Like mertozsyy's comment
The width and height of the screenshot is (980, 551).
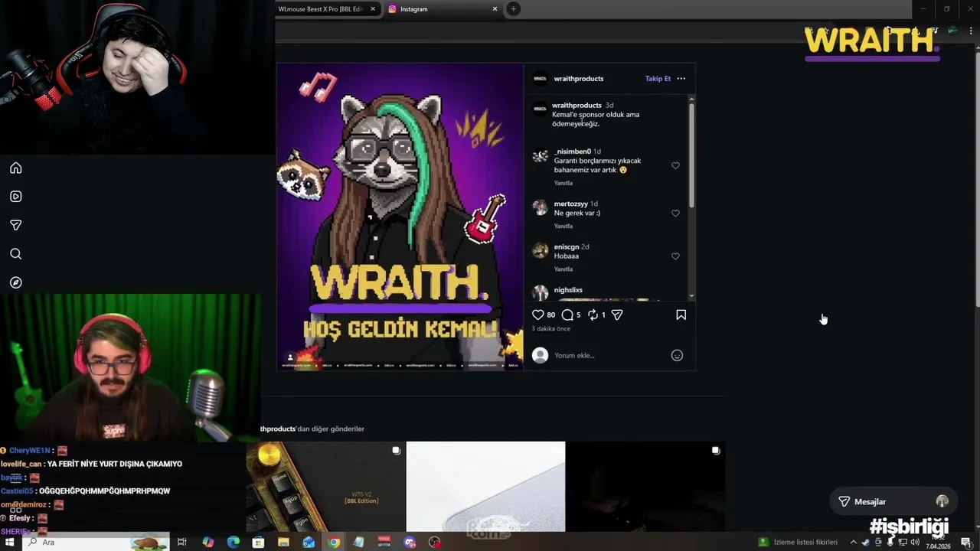[x=675, y=213]
